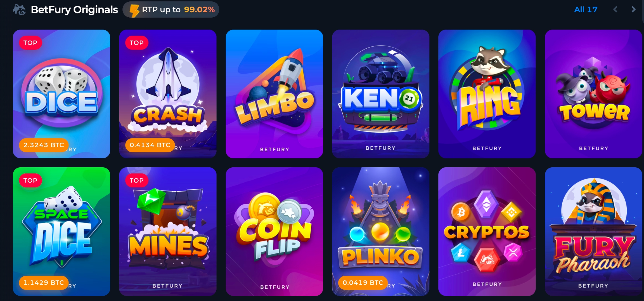This screenshot has height=301, width=644.
Task: Open the Tower monsters game
Action: click(x=593, y=94)
